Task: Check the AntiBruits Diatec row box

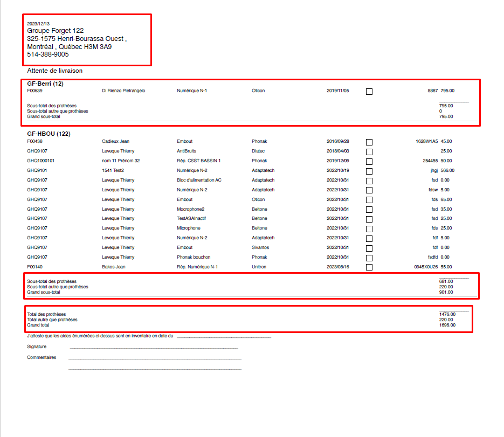Action: click(x=369, y=152)
